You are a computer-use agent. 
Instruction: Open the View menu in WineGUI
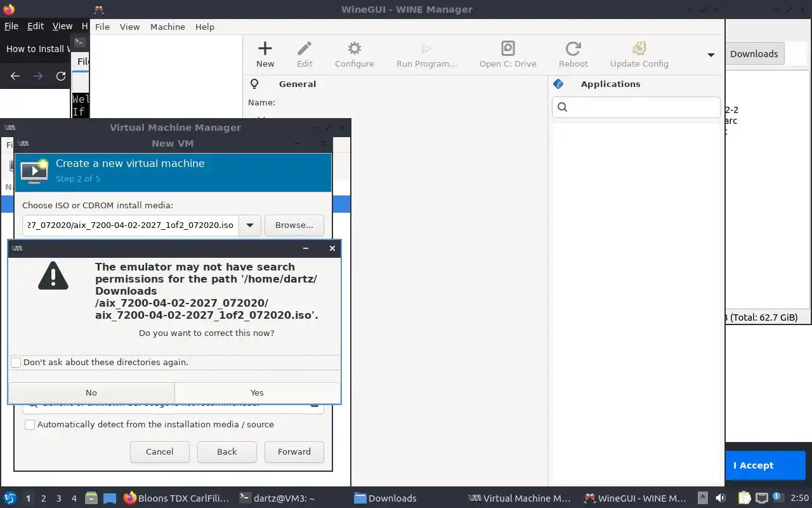point(129,27)
